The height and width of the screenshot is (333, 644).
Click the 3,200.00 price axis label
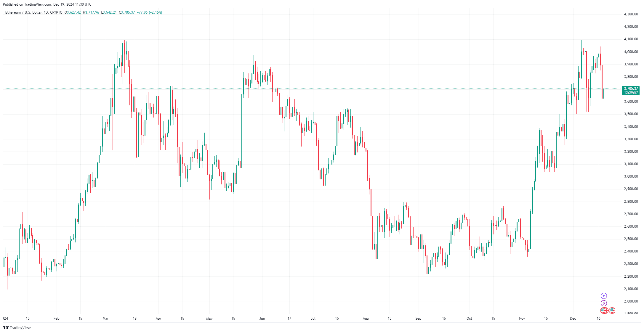tap(631, 152)
